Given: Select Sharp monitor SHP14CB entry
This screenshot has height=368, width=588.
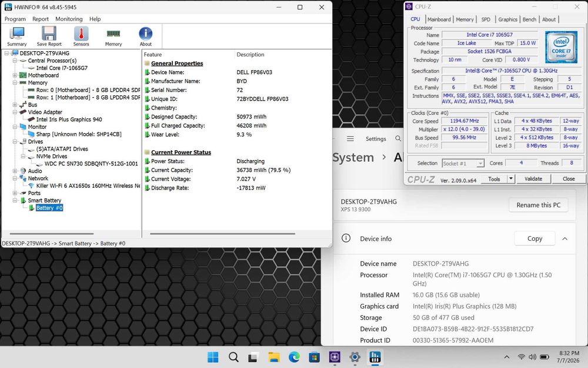Looking at the screenshot, I should click(79, 134).
